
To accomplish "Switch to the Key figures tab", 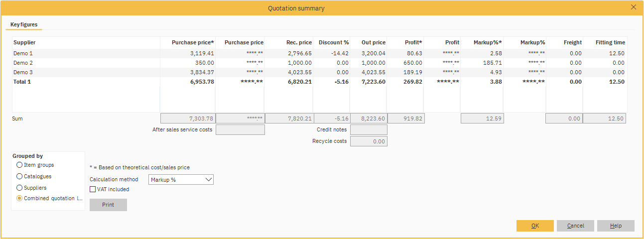I will (24, 24).
